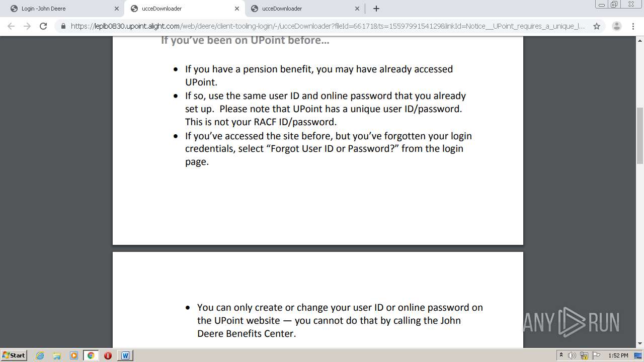Open the Windows Start menu
The width and height of the screenshot is (644, 362).
coord(14,355)
